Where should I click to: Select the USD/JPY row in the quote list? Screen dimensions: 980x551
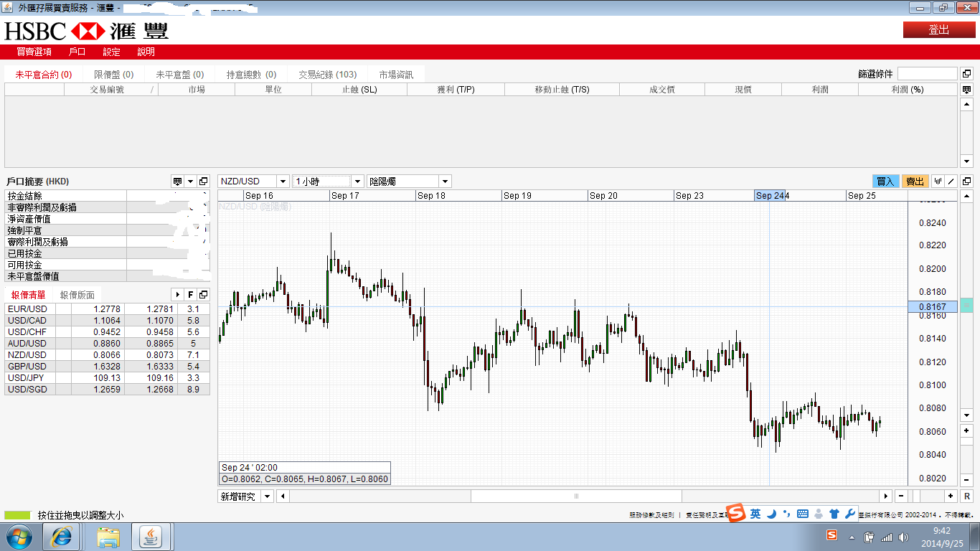pos(108,378)
